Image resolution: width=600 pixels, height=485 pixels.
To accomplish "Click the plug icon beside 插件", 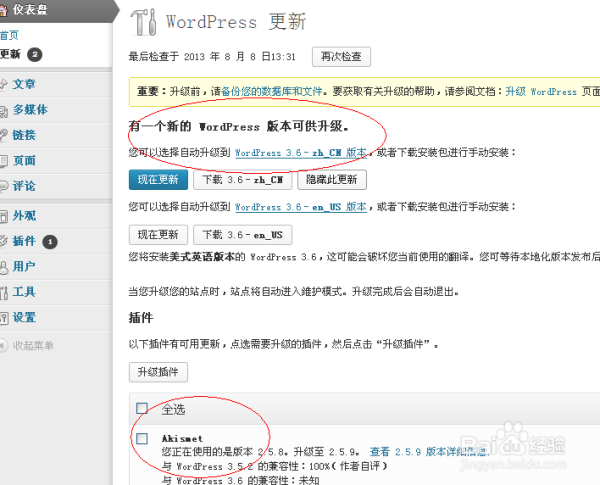I will point(3,241).
